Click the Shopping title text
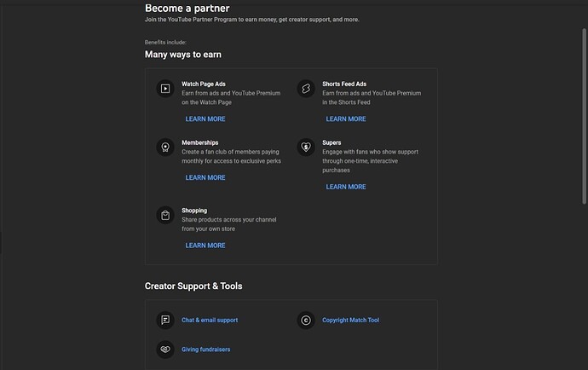 click(194, 211)
